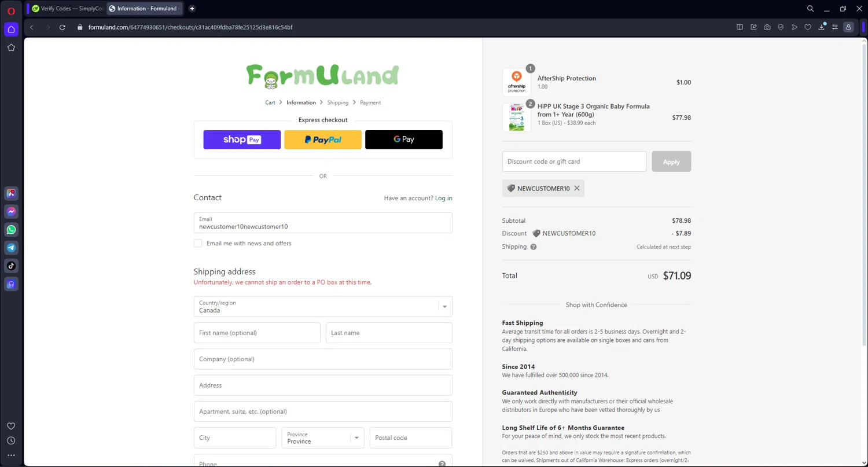
Task: Go to Cart breadcrumb step
Action: point(270,102)
